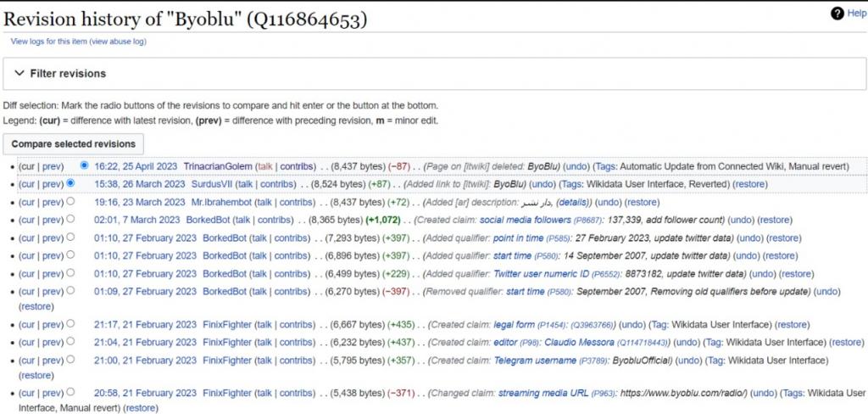Undo the Mr.Ibrahembot Arabic description edit
Image resolution: width=868 pixels, height=414 pixels.
[x=609, y=203]
